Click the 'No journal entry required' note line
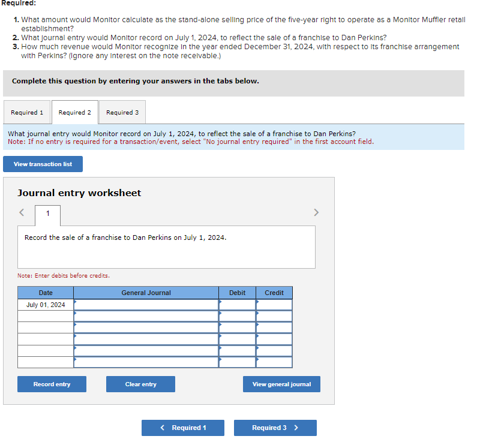This screenshot has width=477, height=448. [x=191, y=142]
